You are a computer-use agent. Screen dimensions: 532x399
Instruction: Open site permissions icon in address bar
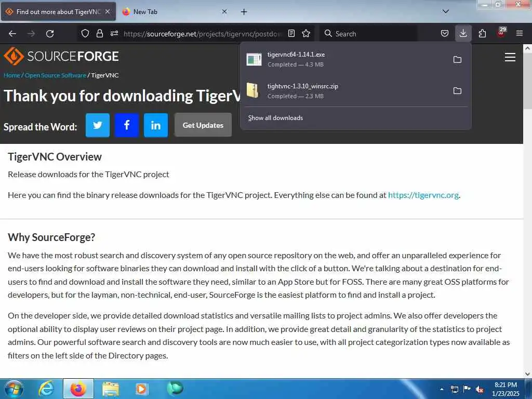point(114,33)
